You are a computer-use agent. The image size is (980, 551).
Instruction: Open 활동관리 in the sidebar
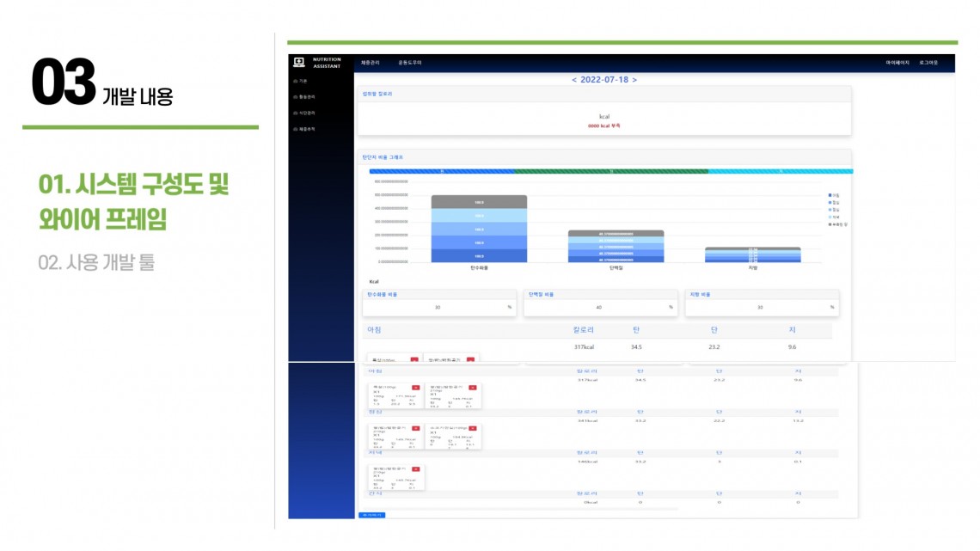click(304, 97)
